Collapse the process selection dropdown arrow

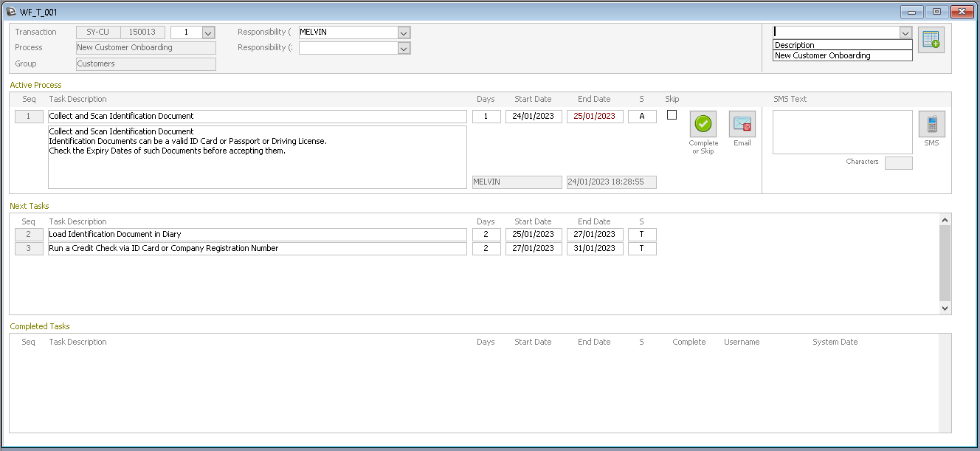click(905, 32)
